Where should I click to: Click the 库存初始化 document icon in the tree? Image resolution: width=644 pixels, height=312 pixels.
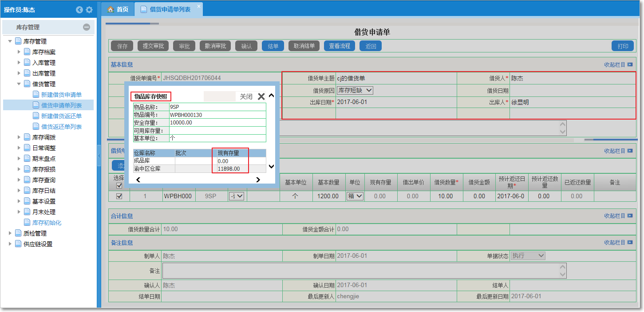[27, 223]
